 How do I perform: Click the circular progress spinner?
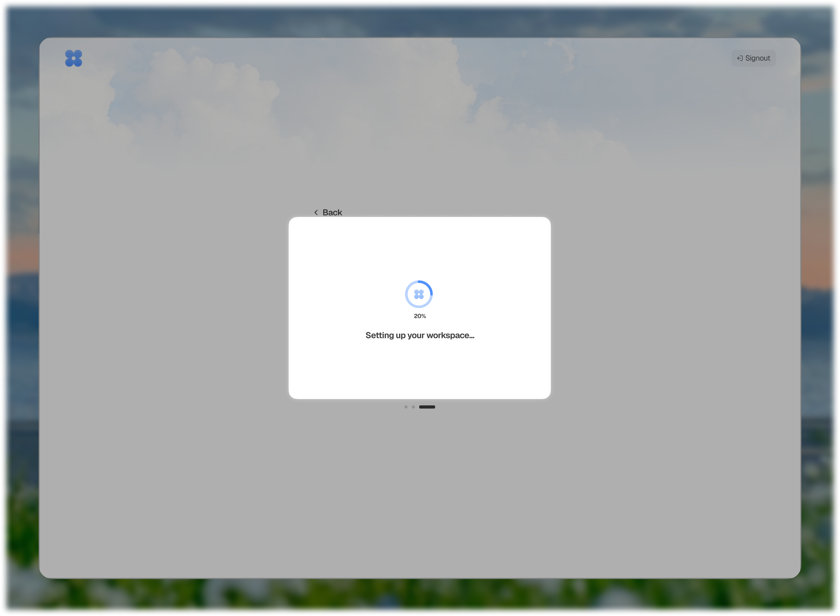pos(419,294)
